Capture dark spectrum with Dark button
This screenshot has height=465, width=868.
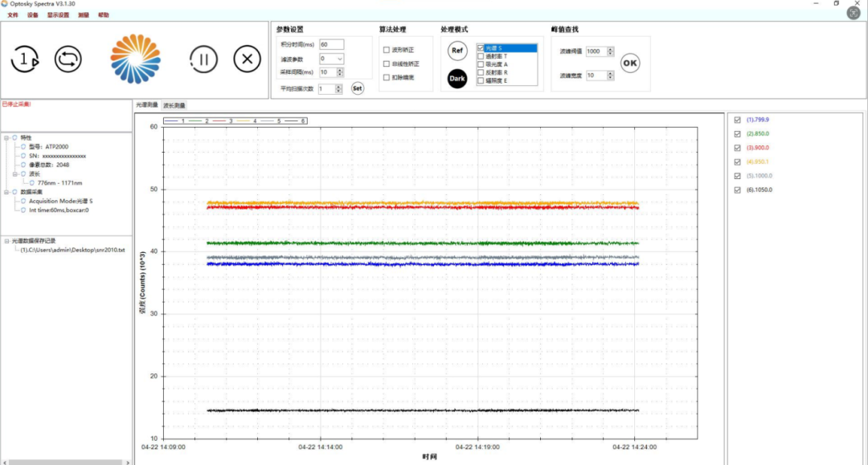point(457,79)
